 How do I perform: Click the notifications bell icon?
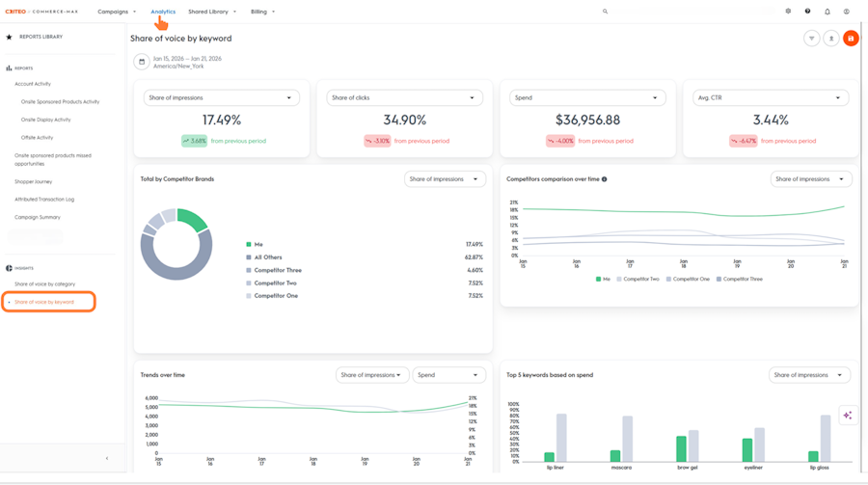tap(827, 11)
